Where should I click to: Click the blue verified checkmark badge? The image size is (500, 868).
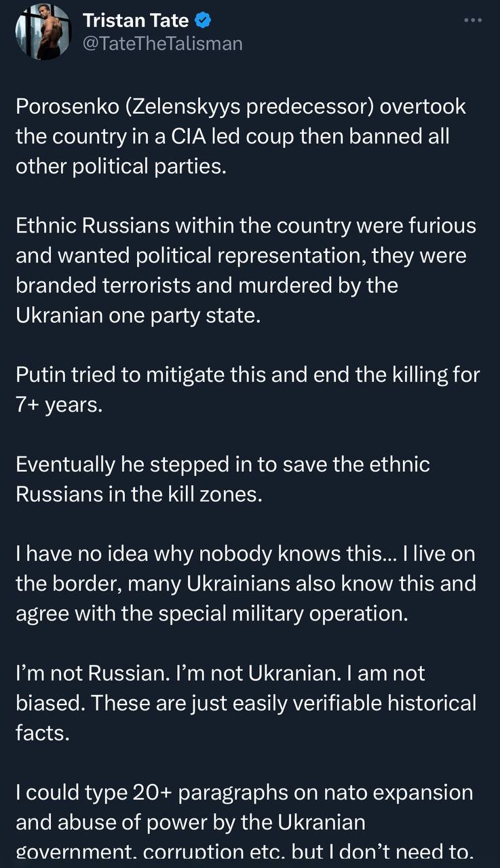(203, 21)
